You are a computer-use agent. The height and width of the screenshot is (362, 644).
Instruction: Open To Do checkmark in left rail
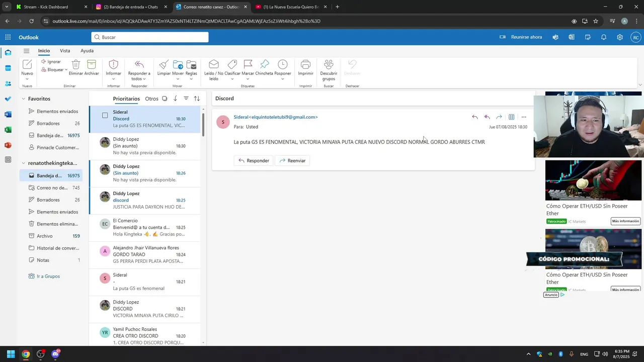8,99
